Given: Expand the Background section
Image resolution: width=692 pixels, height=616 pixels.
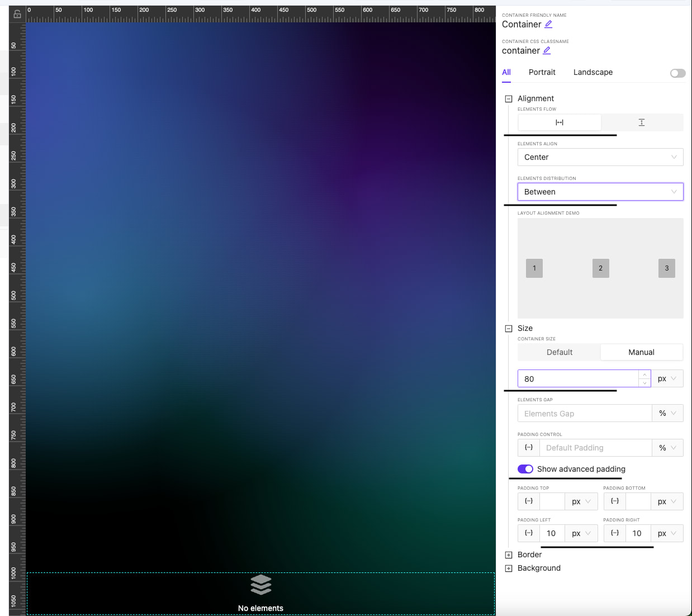Looking at the screenshot, I should [509, 568].
